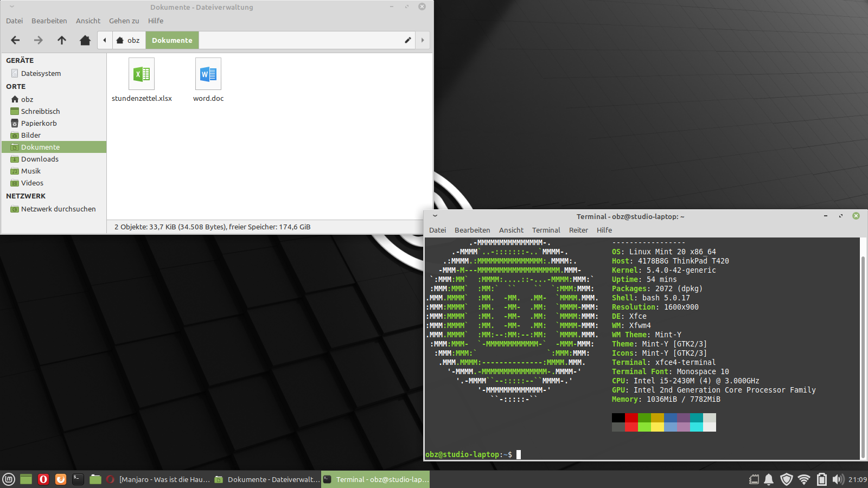
Task: Open the battery power tray icon
Action: (x=822, y=479)
